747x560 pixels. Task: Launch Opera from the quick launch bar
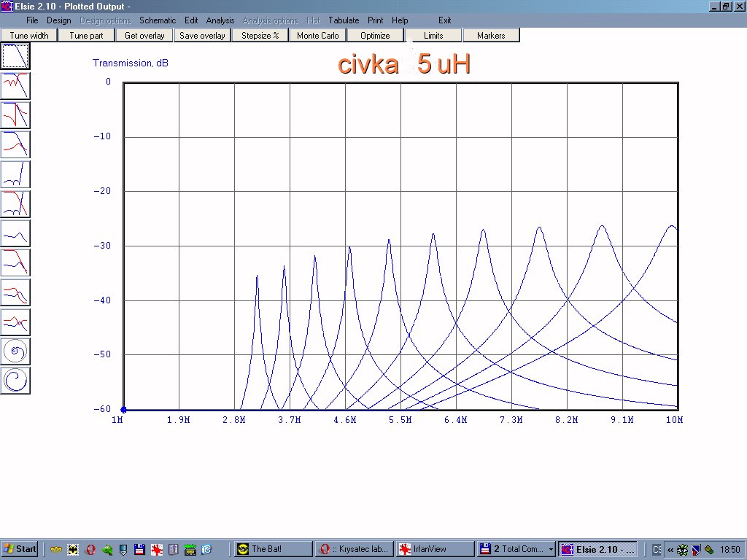90,550
